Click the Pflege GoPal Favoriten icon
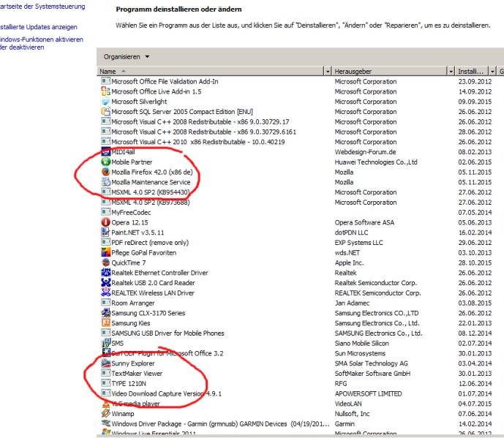 pos(106,252)
